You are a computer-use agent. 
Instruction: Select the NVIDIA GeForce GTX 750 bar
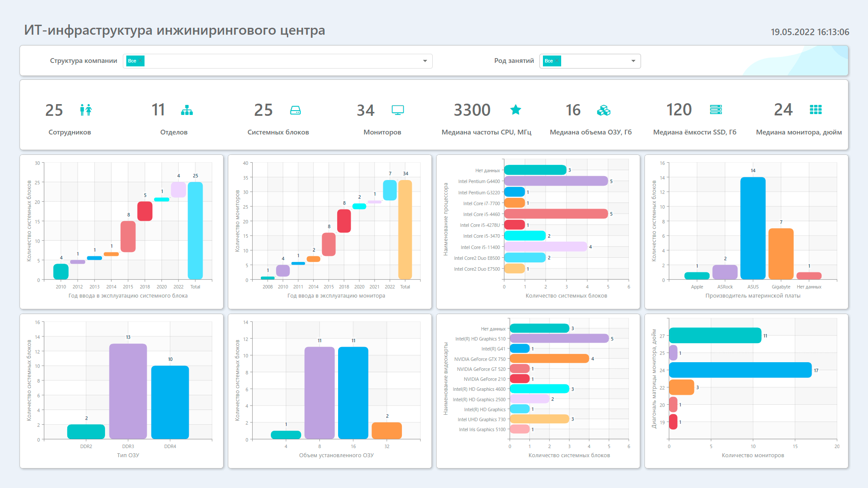coord(549,359)
